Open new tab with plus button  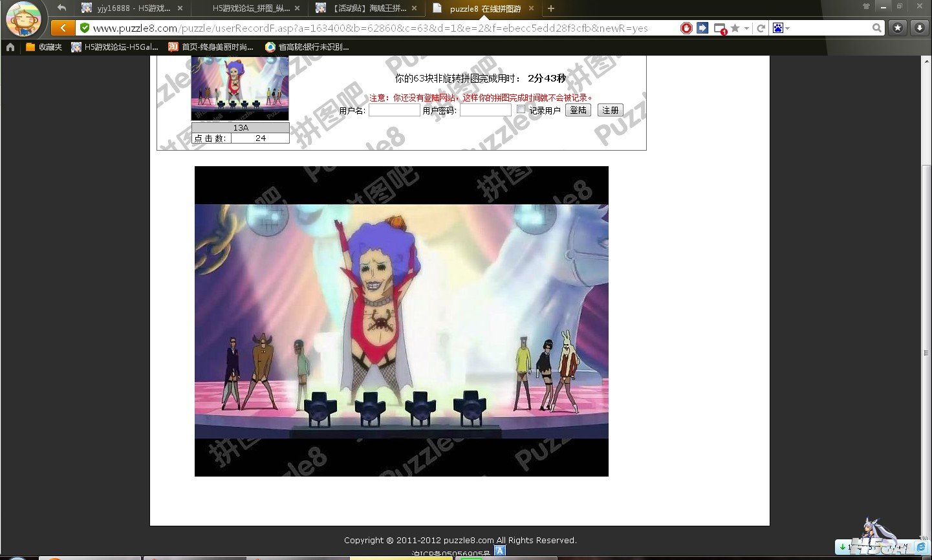551,8
